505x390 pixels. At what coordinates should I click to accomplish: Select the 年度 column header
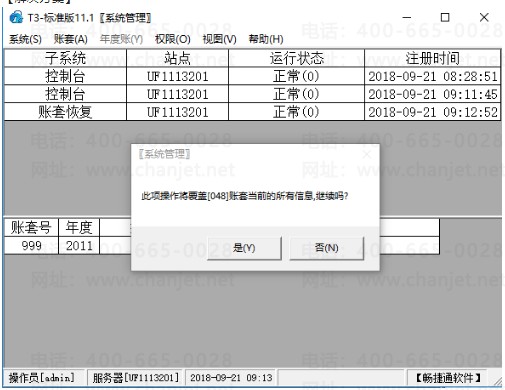point(79,228)
